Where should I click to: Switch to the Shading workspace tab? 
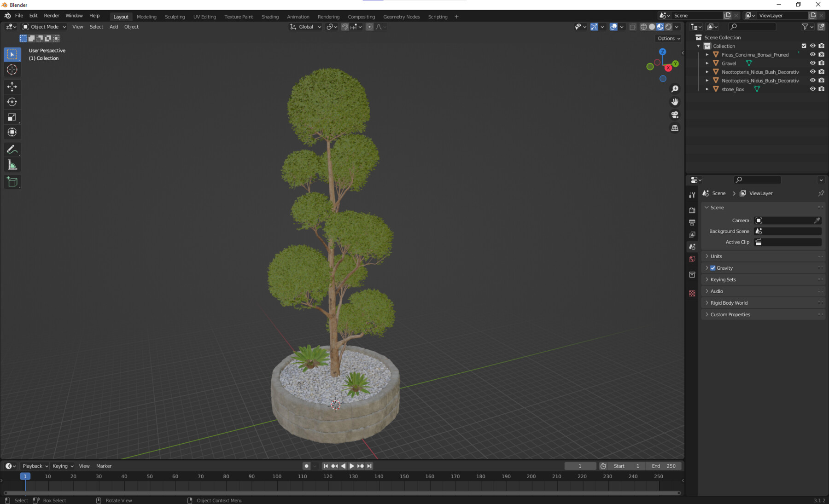[x=270, y=17]
